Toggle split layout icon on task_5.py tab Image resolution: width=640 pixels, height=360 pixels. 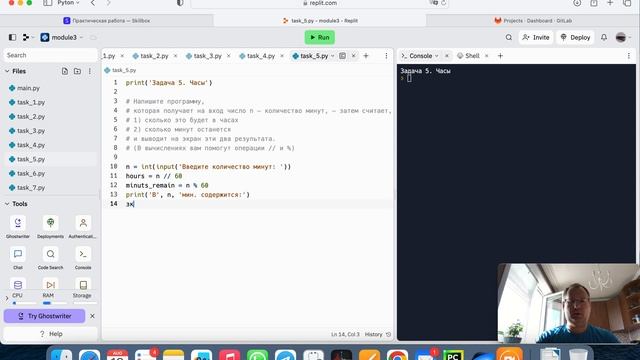pyautogui.click(x=342, y=56)
